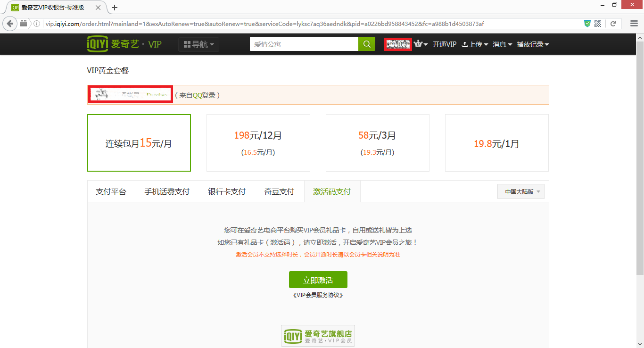Click the scrollbar up arrow

point(640,37)
